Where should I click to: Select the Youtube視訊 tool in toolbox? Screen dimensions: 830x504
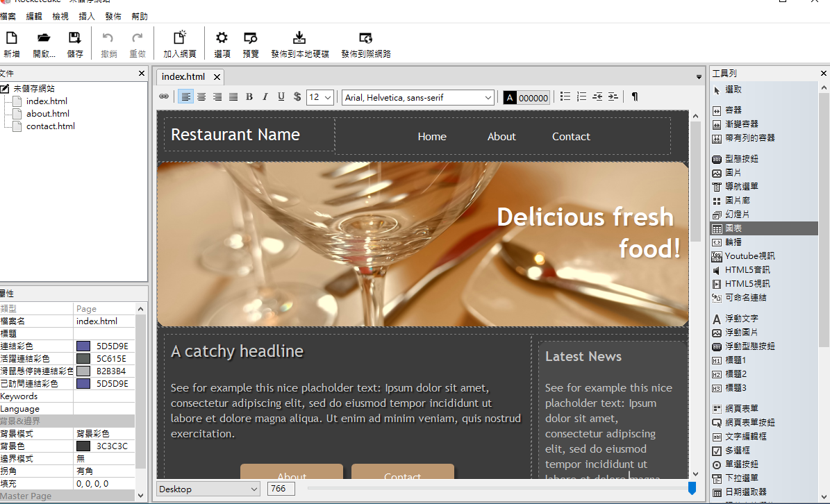coord(749,256)
